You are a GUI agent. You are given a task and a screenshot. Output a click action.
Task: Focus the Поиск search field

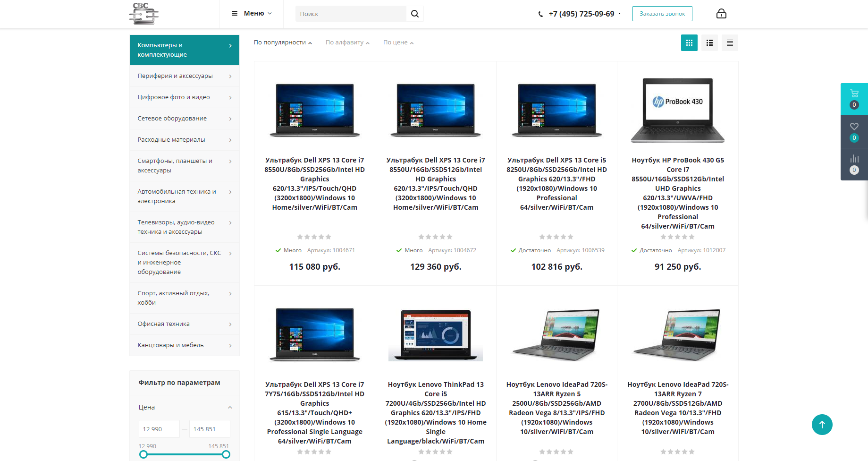coord(351,14)
